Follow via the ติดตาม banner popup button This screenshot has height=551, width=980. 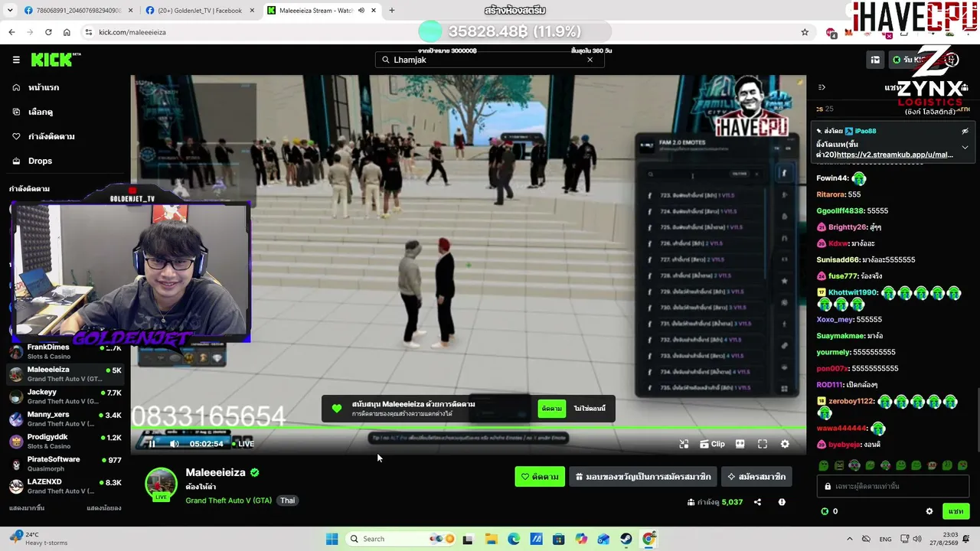pyautogui.click(x=551, y=409)
